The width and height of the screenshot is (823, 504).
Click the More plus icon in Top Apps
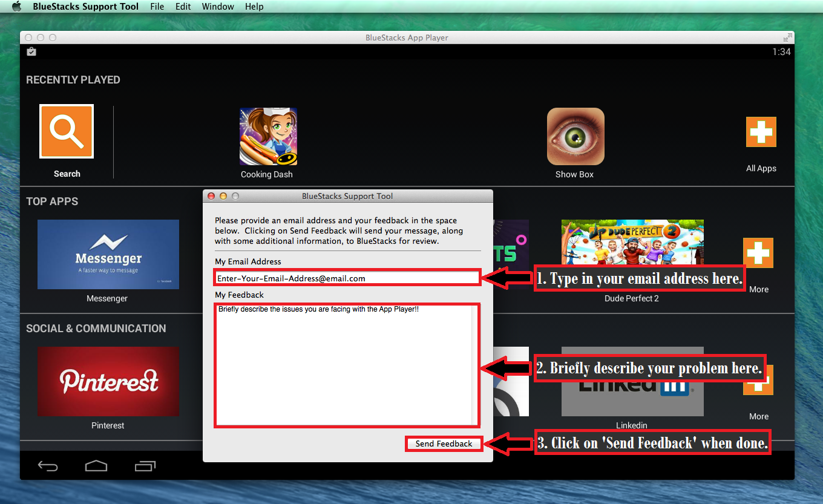click(x=758, y=253)
